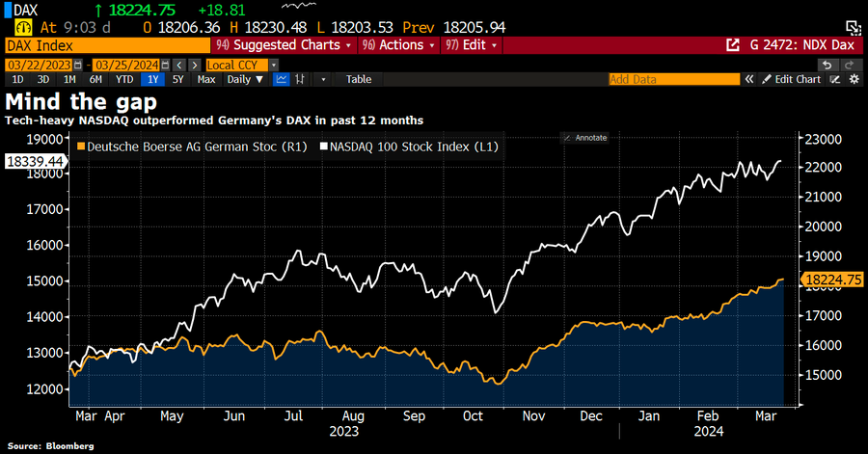Image resolution: width=868 pixels, height=454 pixels.
Task: Select the 5Y time range
Action: (177, 80)
